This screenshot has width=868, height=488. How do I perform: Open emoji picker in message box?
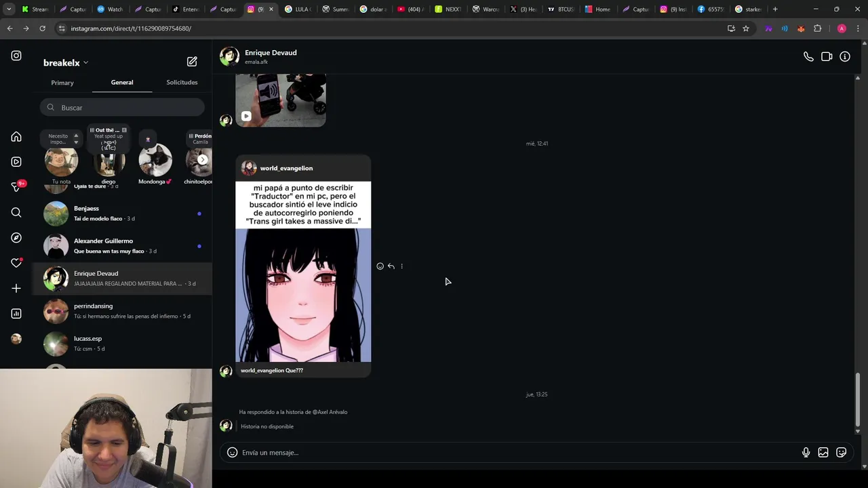click(x=232, y=453)
